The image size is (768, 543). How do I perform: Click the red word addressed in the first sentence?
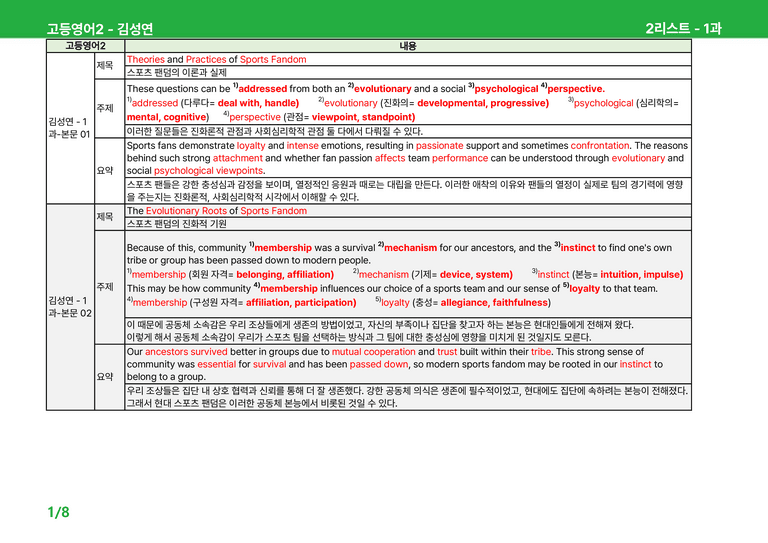(263, 89)
